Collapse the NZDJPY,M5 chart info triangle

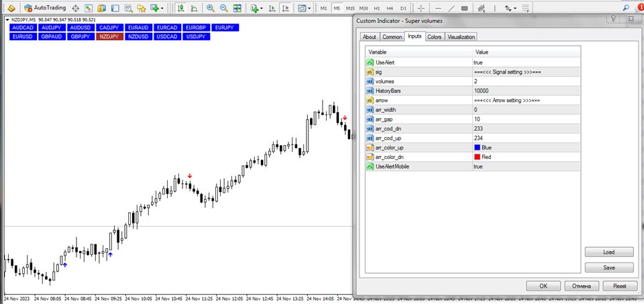point(7,19)
